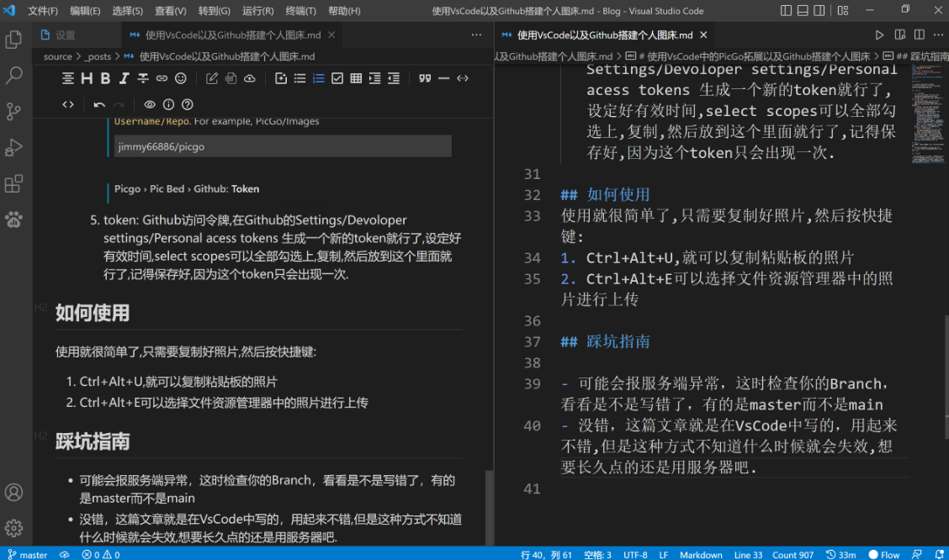Click the sparkle document icon in toolbar
This screenshot has width=949, height=560.
(x=281, y=78)
